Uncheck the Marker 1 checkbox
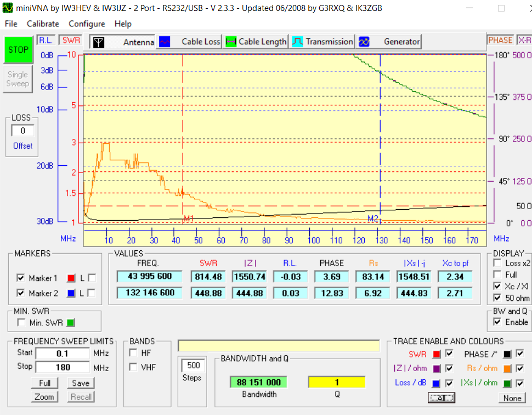The image size is (532, 415). [20, 278]
